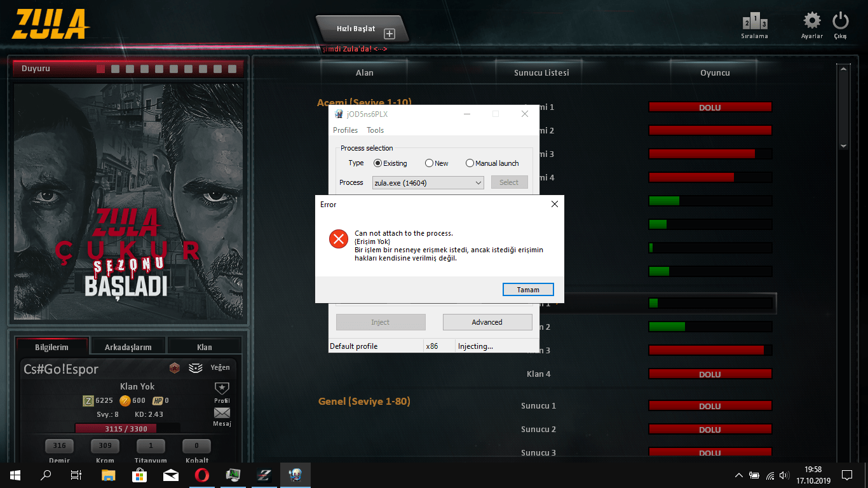Click the Select process button

pyautogui.click(x=509, y=182)
